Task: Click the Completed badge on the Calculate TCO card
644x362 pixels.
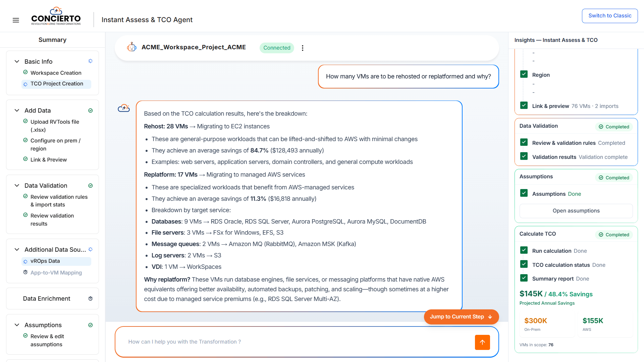Action: 614,235
